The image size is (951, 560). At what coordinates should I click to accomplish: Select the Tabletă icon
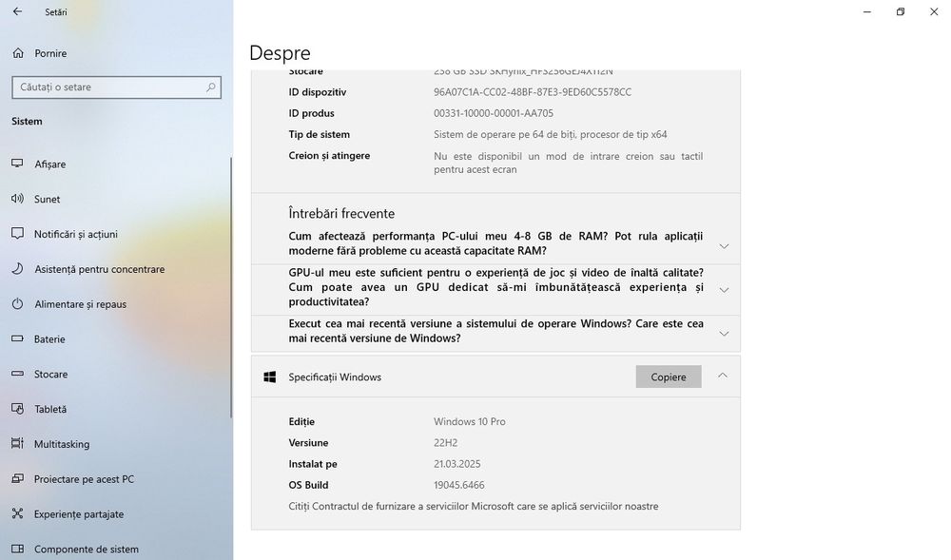tap(17, 409)
